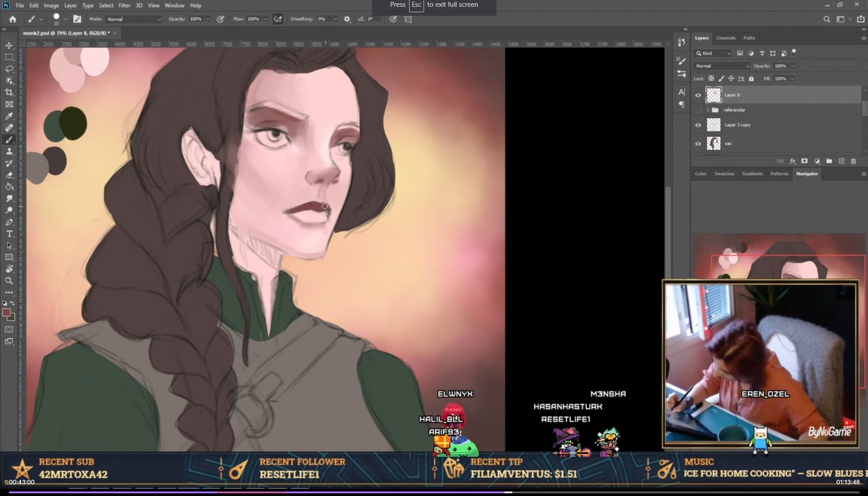This screenshot has width=868, height=496.
Task: Open Brush Preset picker dropdown
Action: (x=66, y=19)
